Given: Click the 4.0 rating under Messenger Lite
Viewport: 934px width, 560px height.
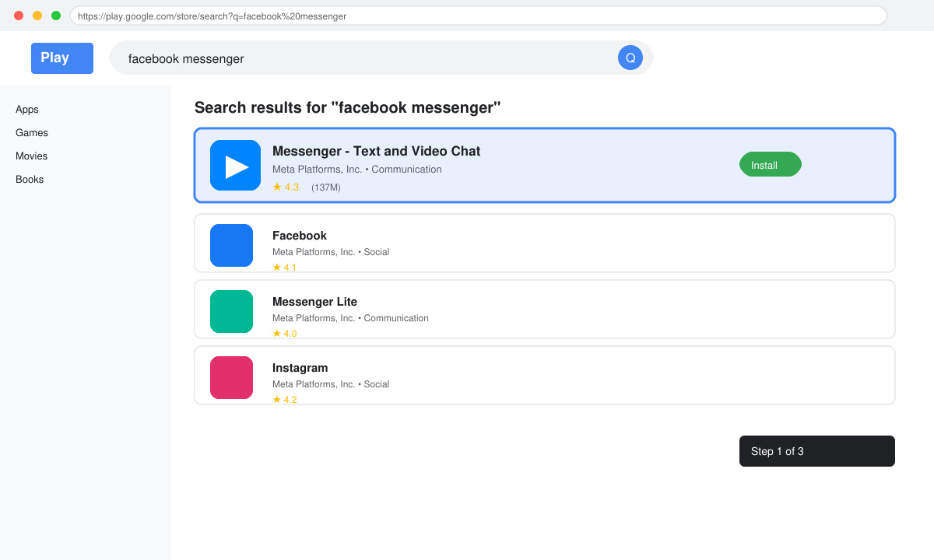Looking at the screenshot, I should pyautogui.click(x=284, y=334).
